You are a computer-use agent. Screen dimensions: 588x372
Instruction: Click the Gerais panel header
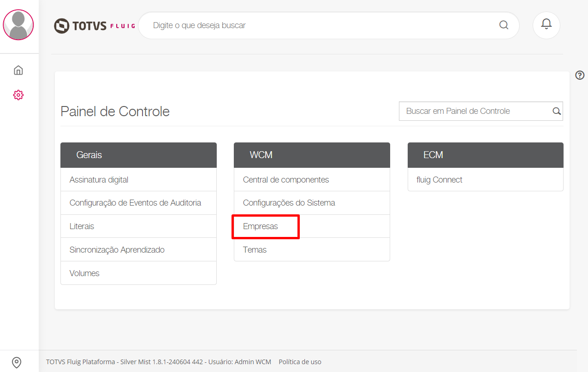tap(138, 155)
